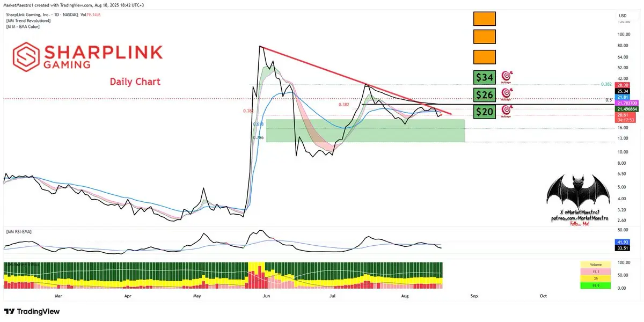
Task: Click the bullseye icon beside the $26 target
Action: point(507,94)
